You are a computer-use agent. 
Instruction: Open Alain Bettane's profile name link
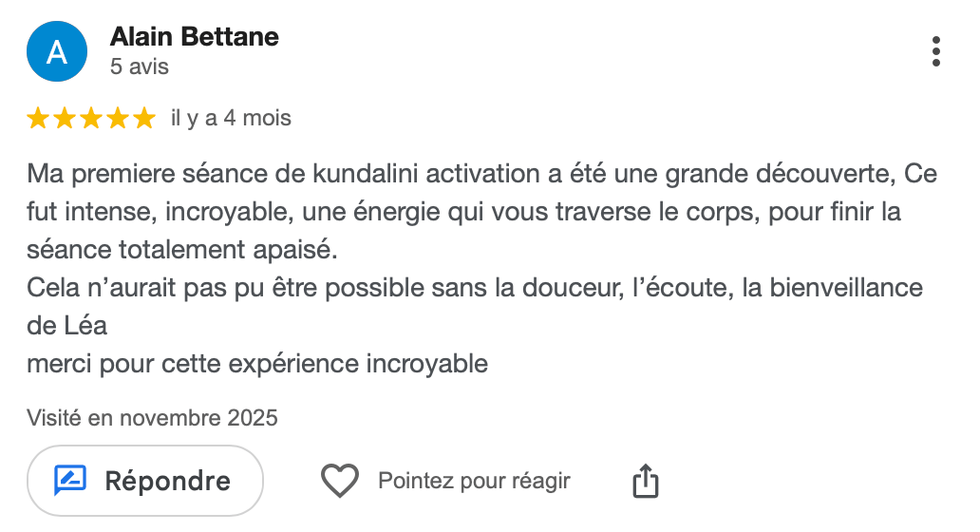pos(195,37)
